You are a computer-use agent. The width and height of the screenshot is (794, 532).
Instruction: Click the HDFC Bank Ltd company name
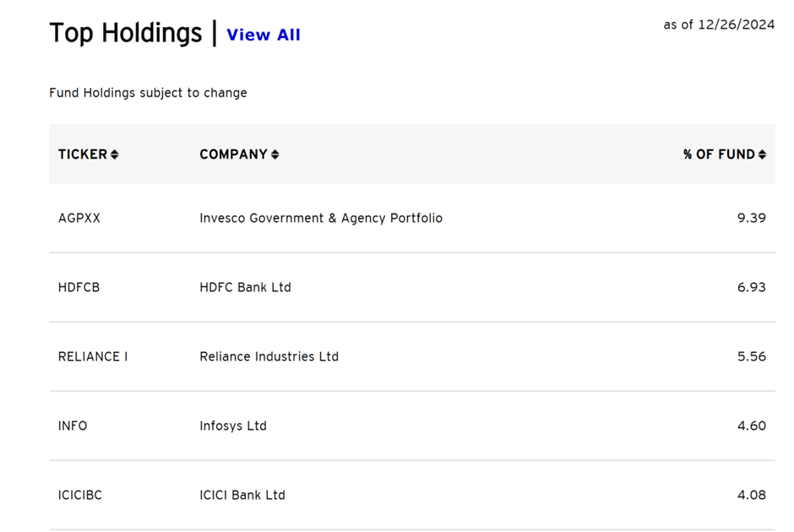(245, 287)
